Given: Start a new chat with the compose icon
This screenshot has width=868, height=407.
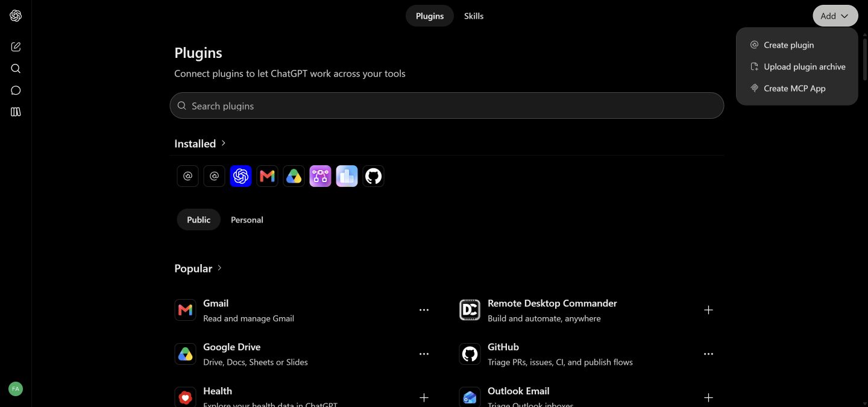Looking at the screenshot, I should 16,47.
